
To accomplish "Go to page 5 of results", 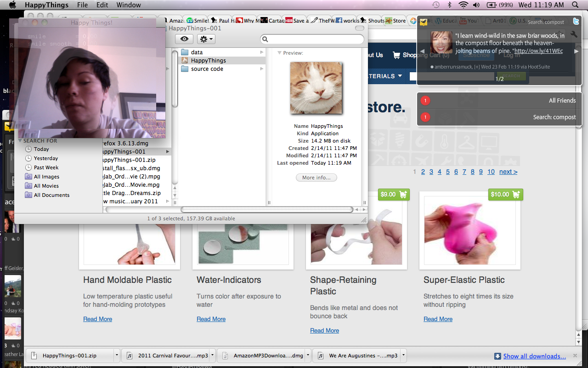I will (448, 172).
